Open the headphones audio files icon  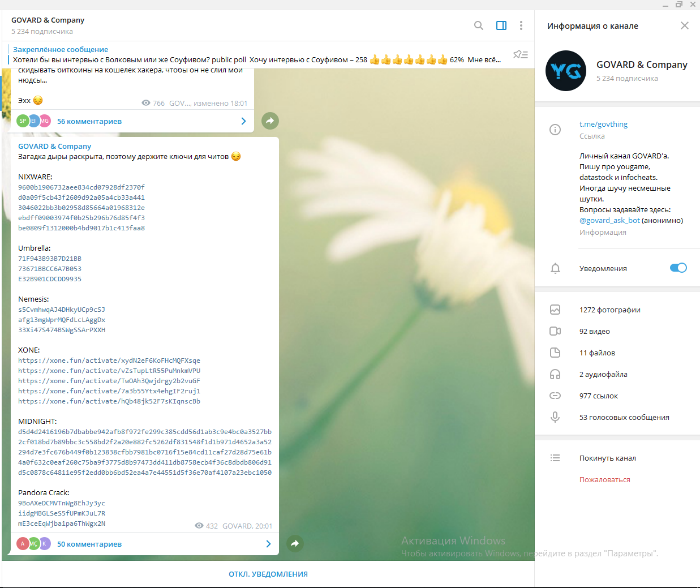pos(555,374)
